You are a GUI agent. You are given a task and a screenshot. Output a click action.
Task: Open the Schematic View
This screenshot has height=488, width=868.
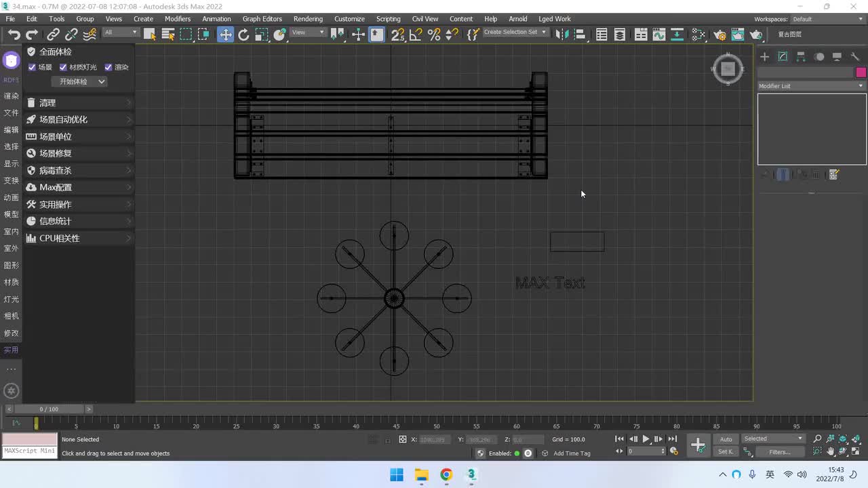coord(677,35)
